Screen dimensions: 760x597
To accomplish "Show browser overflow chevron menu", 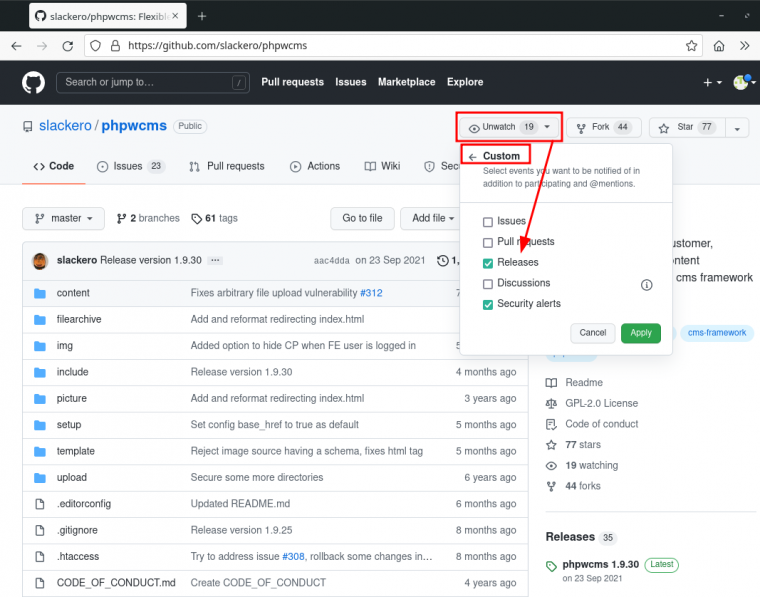I will tap(744, 46).
